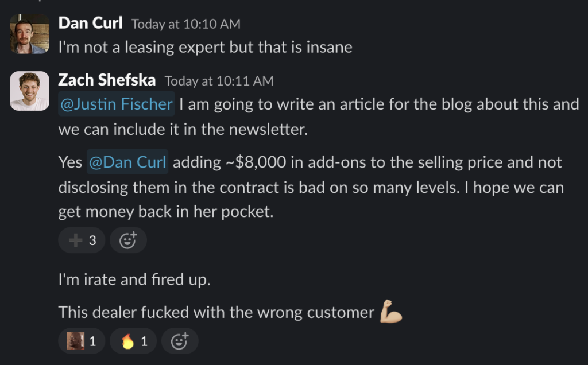
Task: Click the Dan Curl sender name
Action: pyautogui.click(x=90, y=24)
